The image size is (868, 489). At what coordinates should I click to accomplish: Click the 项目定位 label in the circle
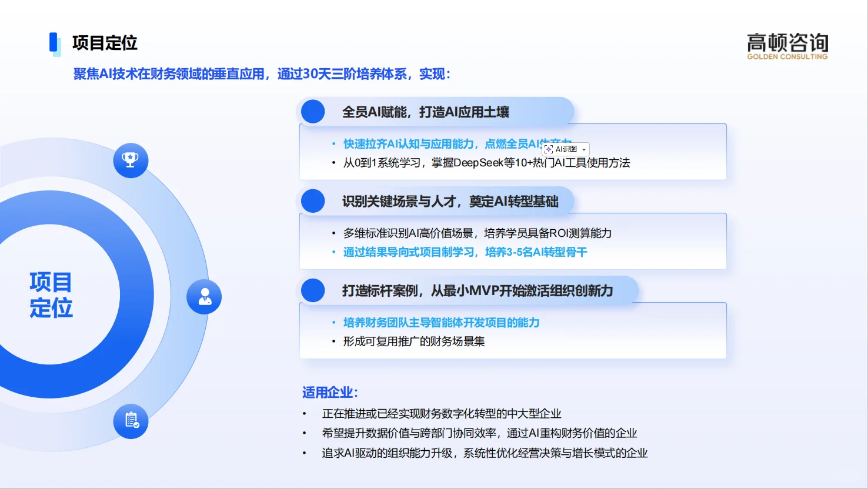click(x=51, y=296)
